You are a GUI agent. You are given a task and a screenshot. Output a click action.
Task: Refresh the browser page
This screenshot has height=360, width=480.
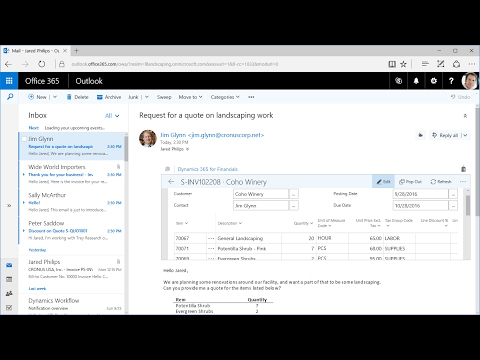tap(42, 64)
